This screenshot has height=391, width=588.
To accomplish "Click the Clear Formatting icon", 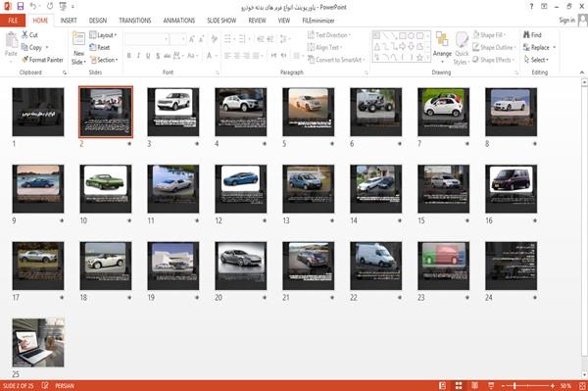I will point(214,39).
